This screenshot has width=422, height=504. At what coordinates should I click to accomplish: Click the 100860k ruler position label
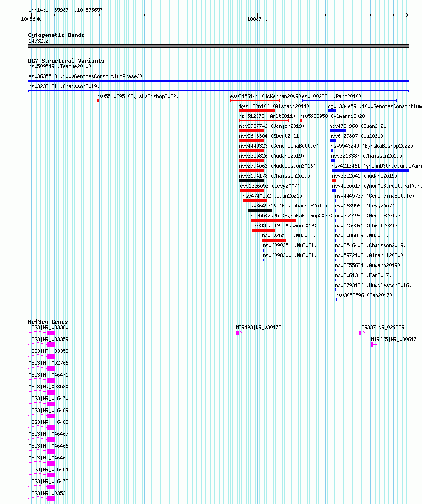pyautogui.click(x=31, y=19)
